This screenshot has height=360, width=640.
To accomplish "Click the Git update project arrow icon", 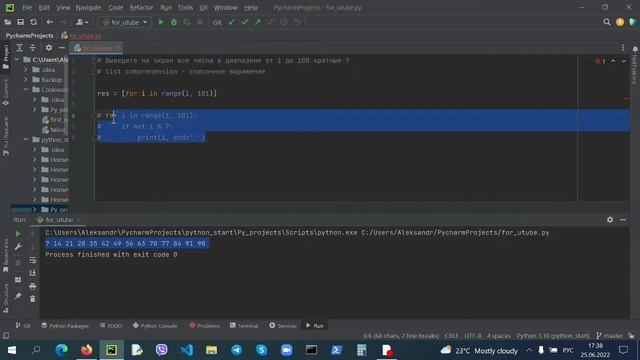I will tap(231, 22).
